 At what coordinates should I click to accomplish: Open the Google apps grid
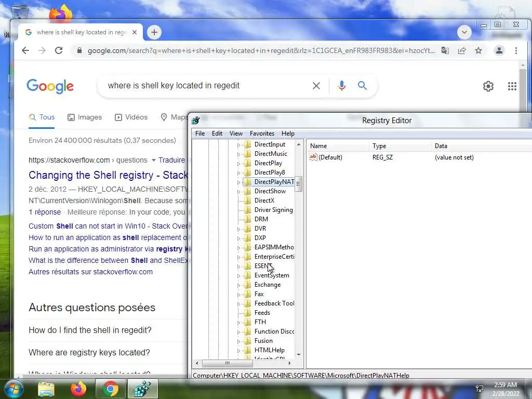click(512, 86)
